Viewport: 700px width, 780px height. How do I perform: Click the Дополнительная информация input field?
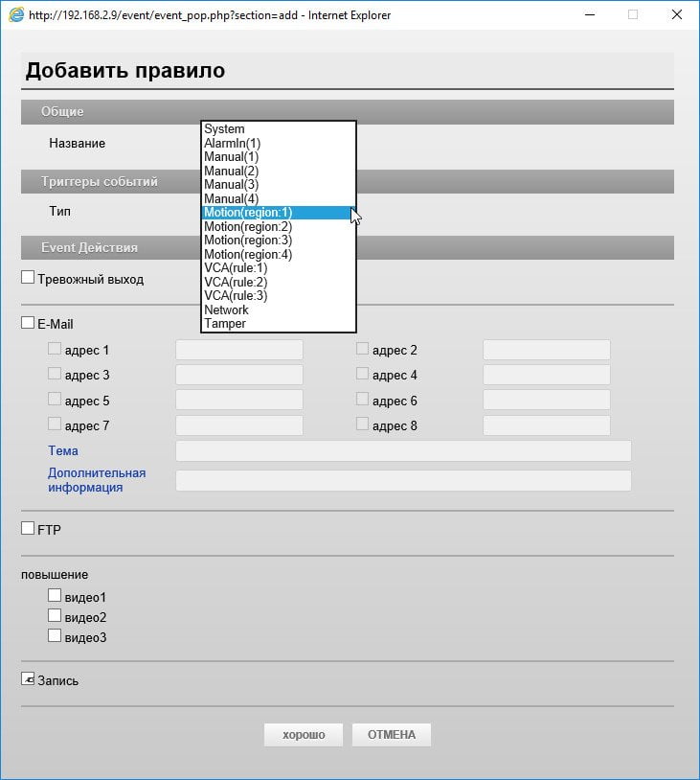pos(404,480)
